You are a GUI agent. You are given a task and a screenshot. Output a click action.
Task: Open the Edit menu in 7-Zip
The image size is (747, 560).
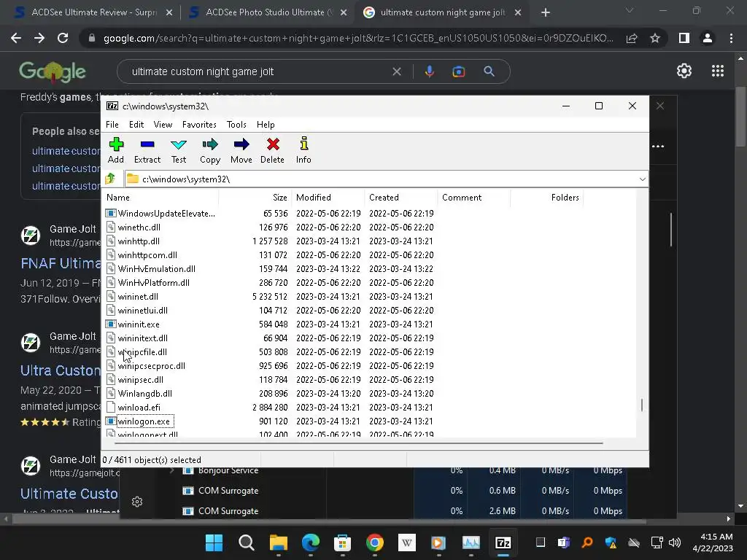pos(136,124)
